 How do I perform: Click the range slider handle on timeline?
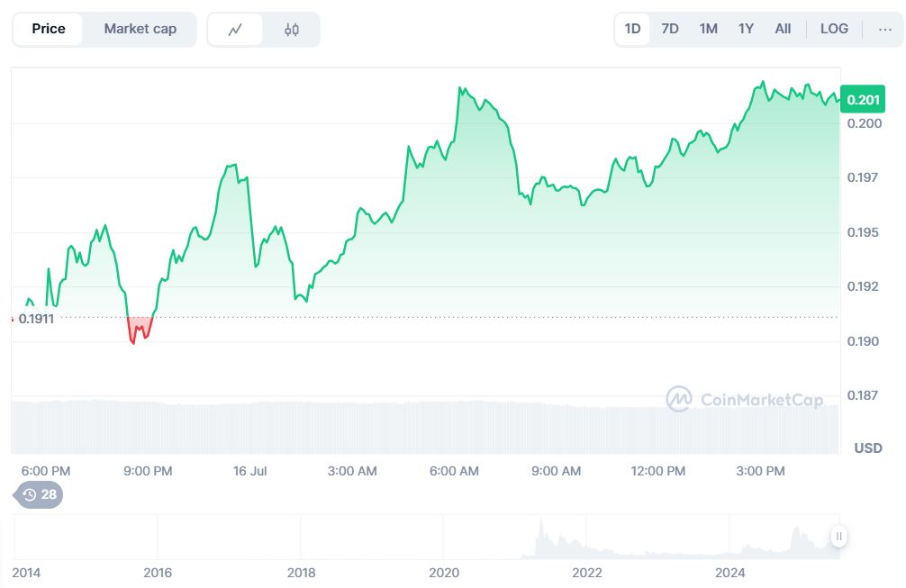pos(838,537)
